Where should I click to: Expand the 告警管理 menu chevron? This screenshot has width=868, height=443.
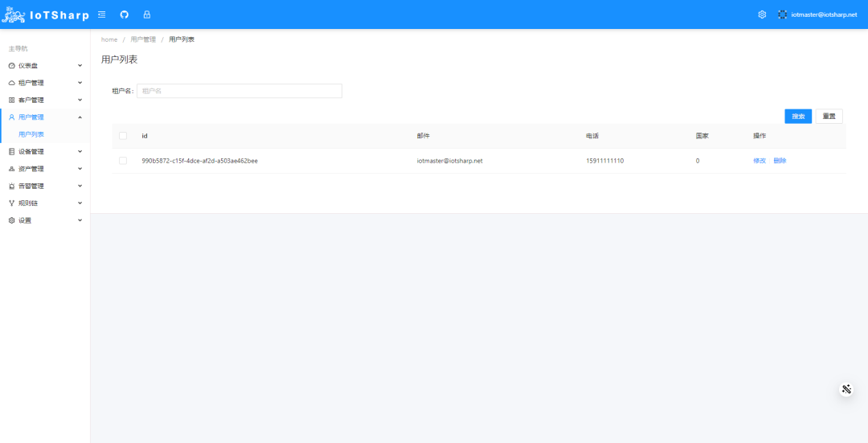(x=80, y=186)
